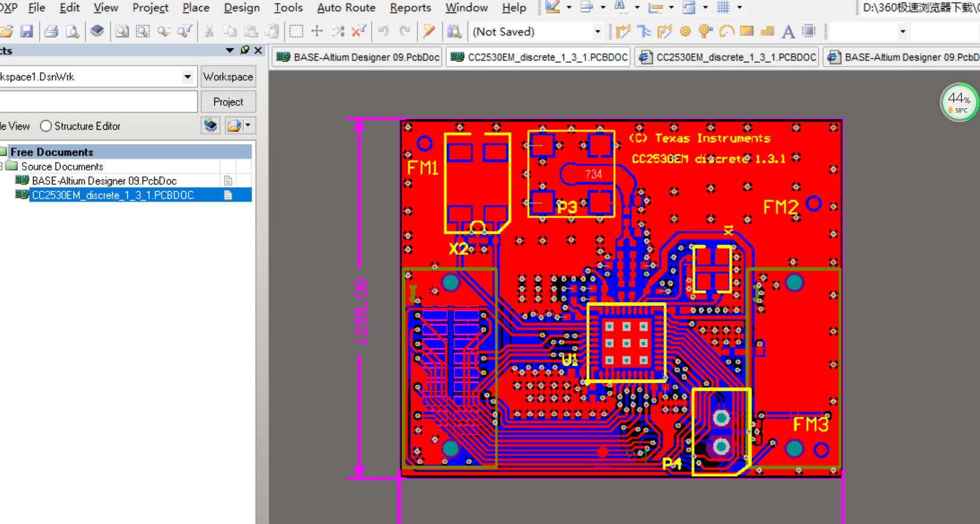Select BASE-Altium Designer 09.PcbDoc in tree

coord(104,181)
